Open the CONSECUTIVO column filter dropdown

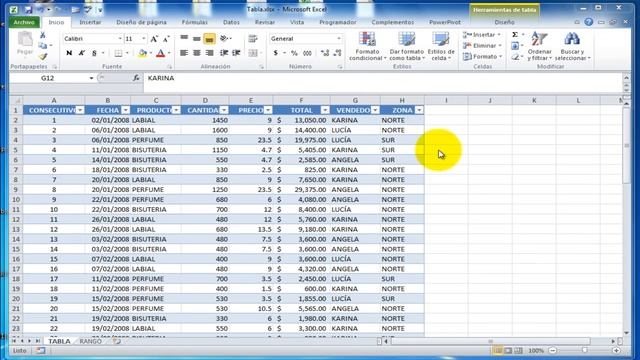pyautogui.click(x=80, y=110)
